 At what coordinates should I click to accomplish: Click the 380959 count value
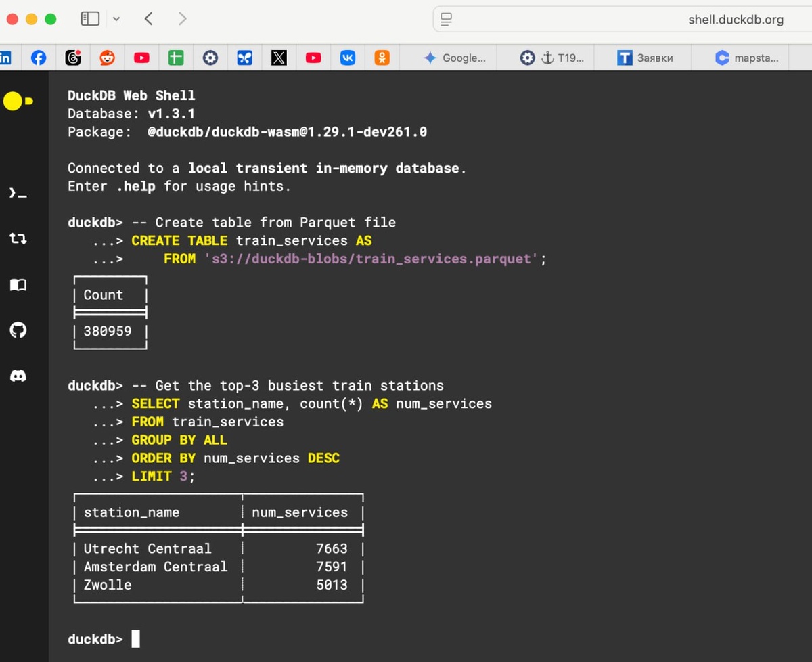pos(107,332)
